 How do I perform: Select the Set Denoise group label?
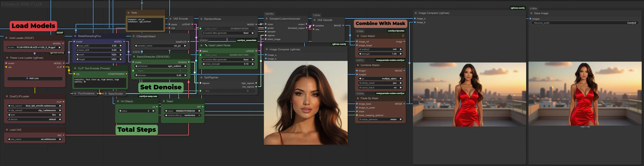pyautogui.click(x=161, y=87)
